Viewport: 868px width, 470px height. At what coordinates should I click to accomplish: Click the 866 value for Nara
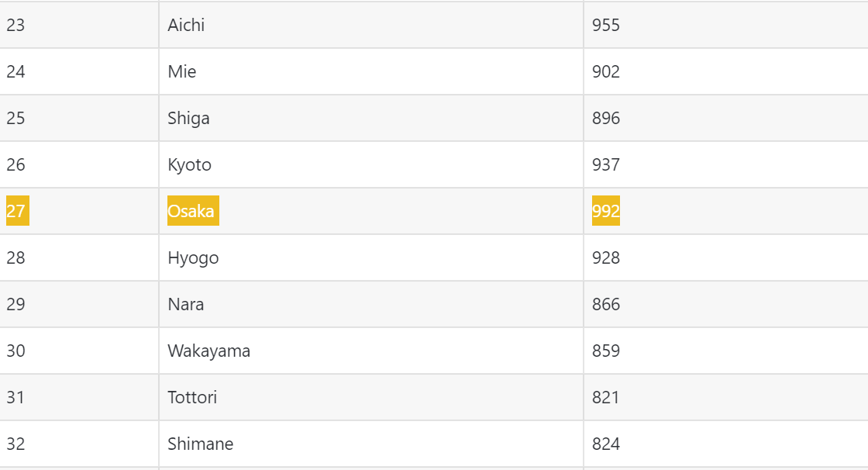[x=725, y=304]
